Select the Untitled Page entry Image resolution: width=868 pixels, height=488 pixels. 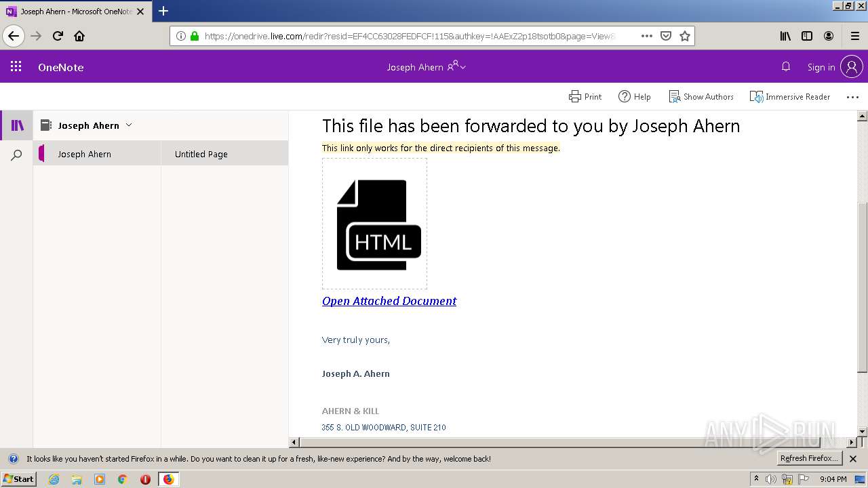(x=224, y=154)
